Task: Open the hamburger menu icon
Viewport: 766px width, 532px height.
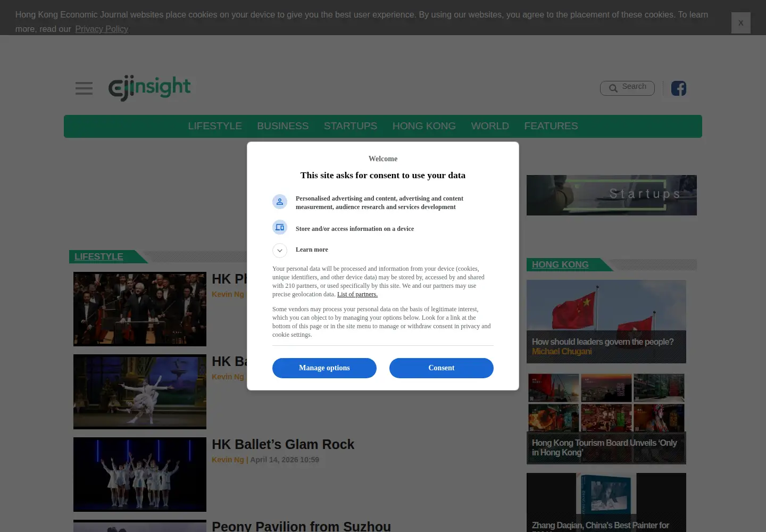Action: pyautogui.click(x=84, y=88)
